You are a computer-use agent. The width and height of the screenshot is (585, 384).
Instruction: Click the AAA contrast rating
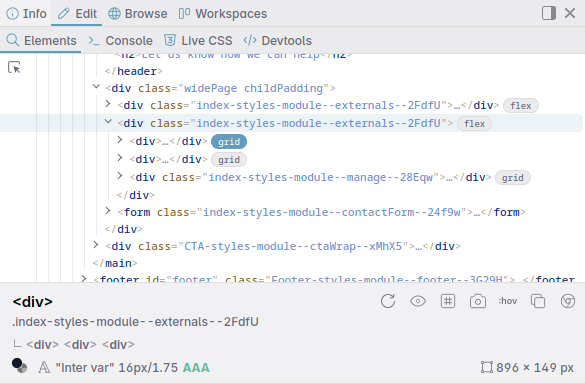pyautogui.click(x=196, y=368)
